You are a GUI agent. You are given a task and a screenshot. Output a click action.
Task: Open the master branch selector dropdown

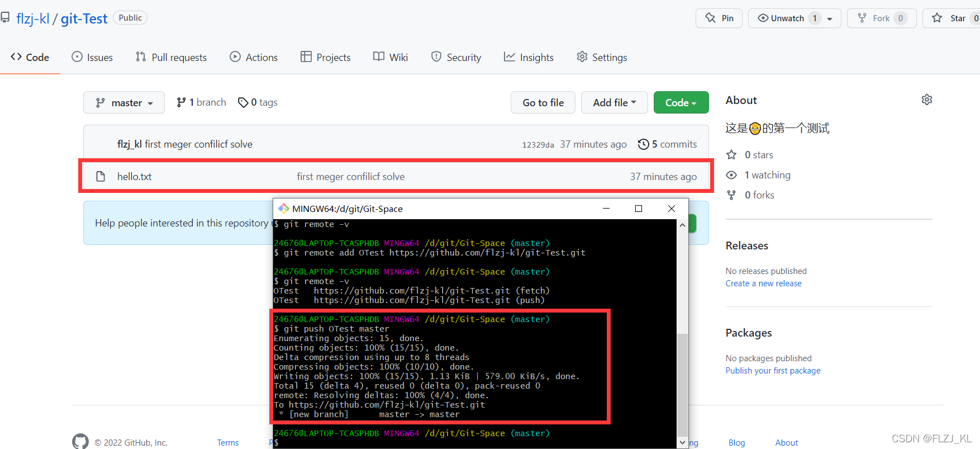(124, 102)
